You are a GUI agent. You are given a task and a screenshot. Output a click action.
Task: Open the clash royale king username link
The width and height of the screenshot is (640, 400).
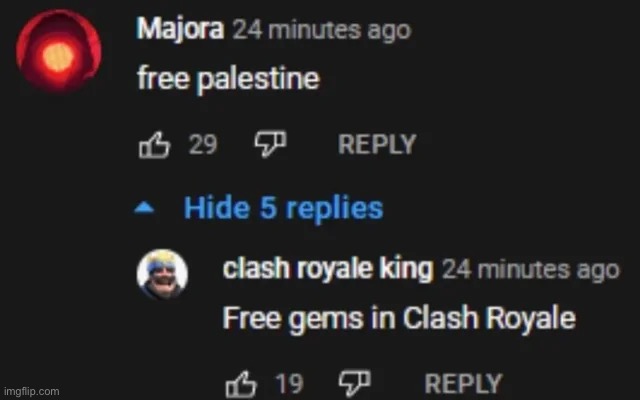[328, 269]
